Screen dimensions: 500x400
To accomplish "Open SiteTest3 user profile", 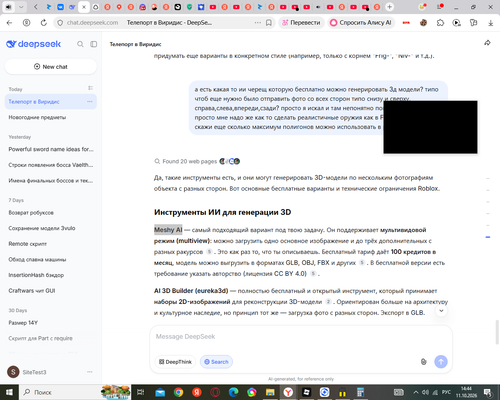I will [27, 372].
